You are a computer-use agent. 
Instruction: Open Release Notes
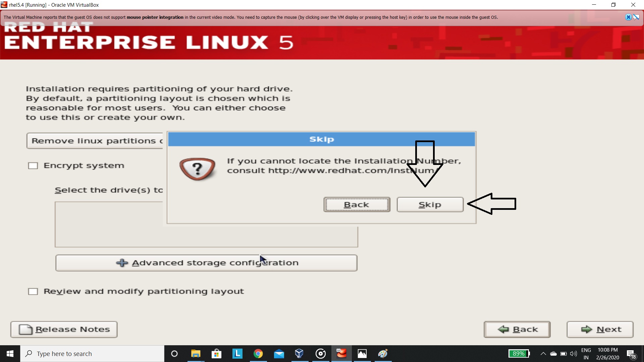pos(64,329)
